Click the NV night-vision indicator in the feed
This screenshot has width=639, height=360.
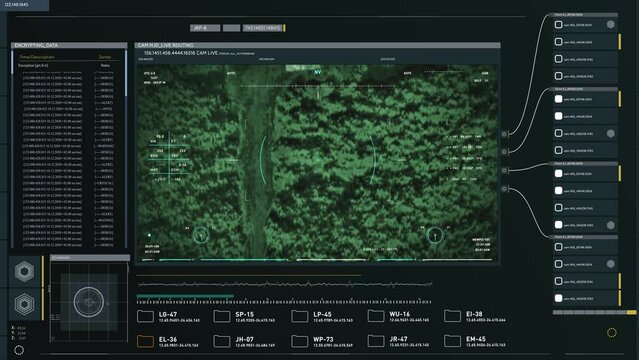(317, 72)
